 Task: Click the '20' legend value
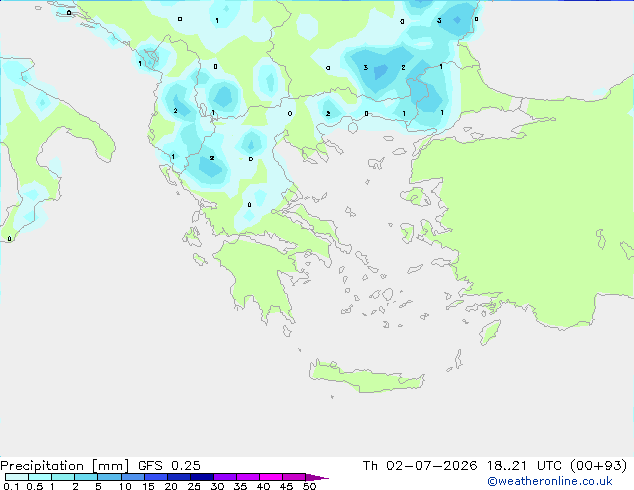pyautogui.click(x=171, y=486)
